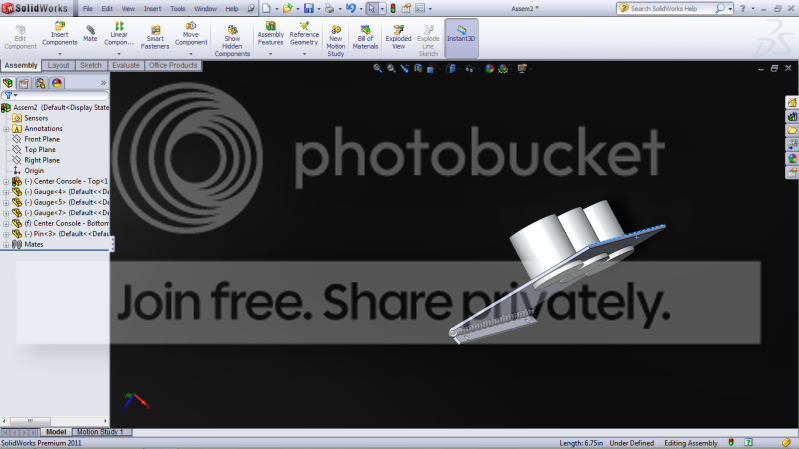Select the Model bottom tab
This screenshot has height=449, width=799.
pos(56,432)
